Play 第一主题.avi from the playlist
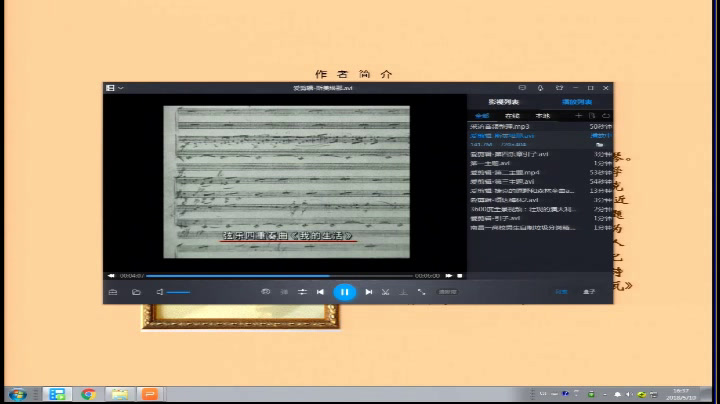The image size is (720, 404). 491,164
